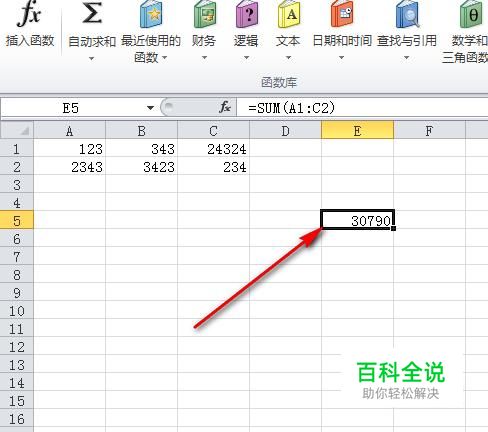
Task: Expand the Lookup and Reference dropdown arrow
Action: (x=406, y=58)
